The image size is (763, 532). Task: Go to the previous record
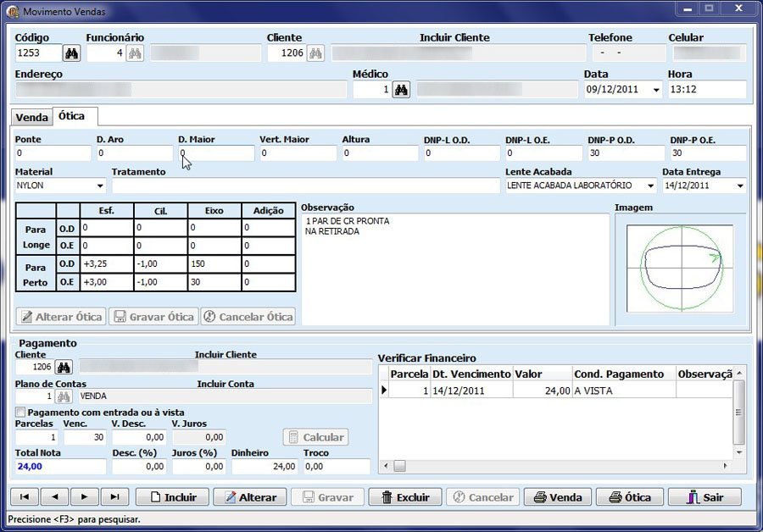tap(54, 497)
